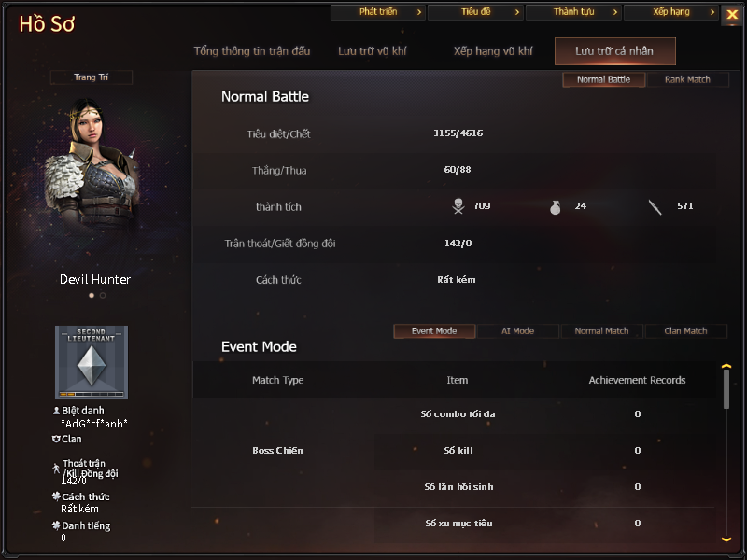Expand the Thành tựu menu arrow
747x560 pixels.
pos(615,12)
